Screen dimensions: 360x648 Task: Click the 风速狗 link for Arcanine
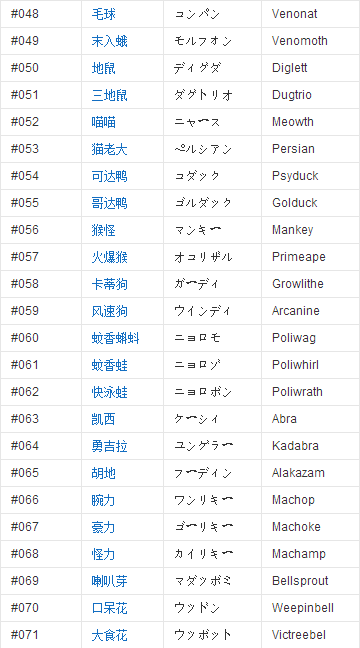coord(110,311)
